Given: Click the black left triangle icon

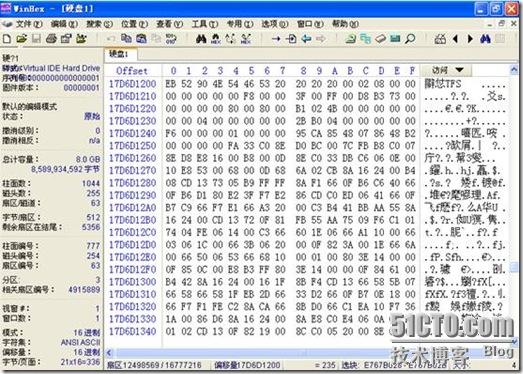Looking at the screenshot, I should tap(455, 39).
